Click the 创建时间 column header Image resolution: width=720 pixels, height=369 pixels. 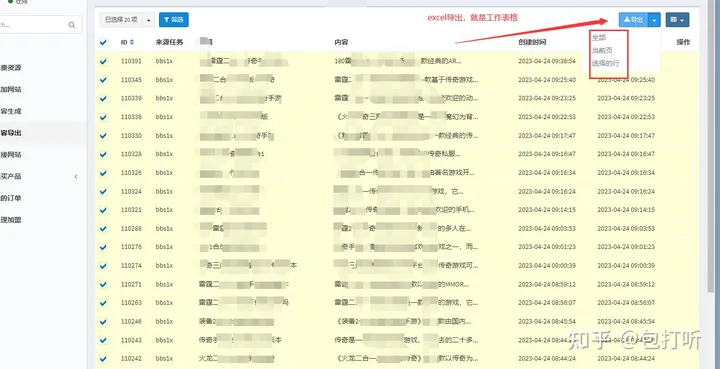(532, 42)
